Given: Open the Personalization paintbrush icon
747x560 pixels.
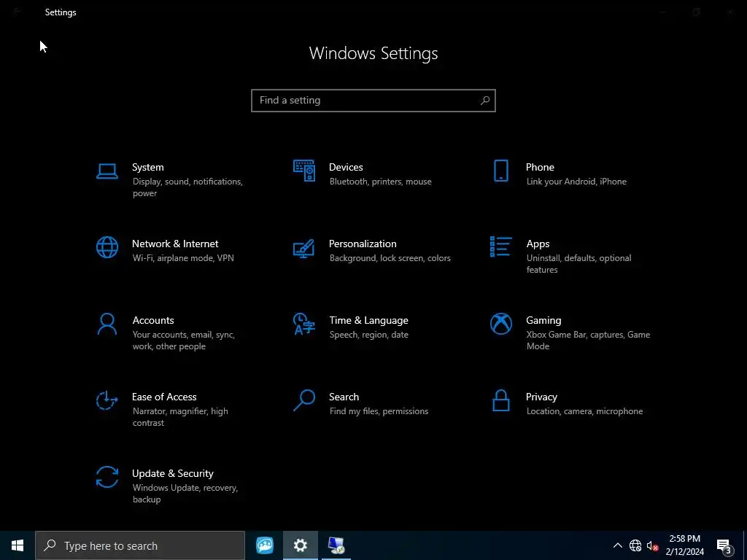Looking at the screenshot, I should click(304, 248).
